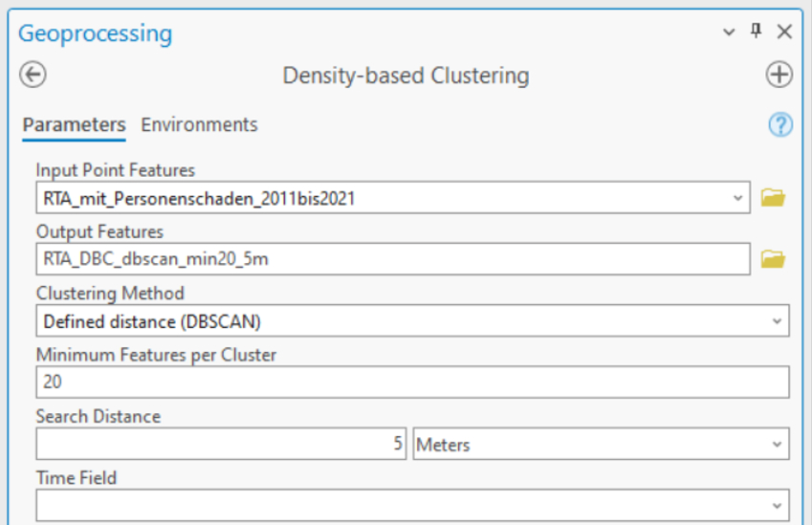The image size is (812, 525).
Task: Click the Search Distance value field
Action: 221,444
